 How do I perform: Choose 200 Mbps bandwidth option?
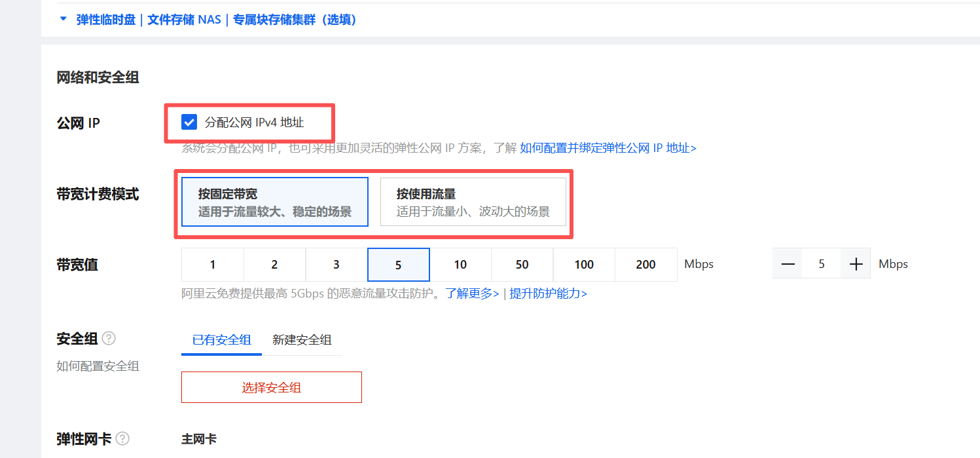(x=645, y=265)
